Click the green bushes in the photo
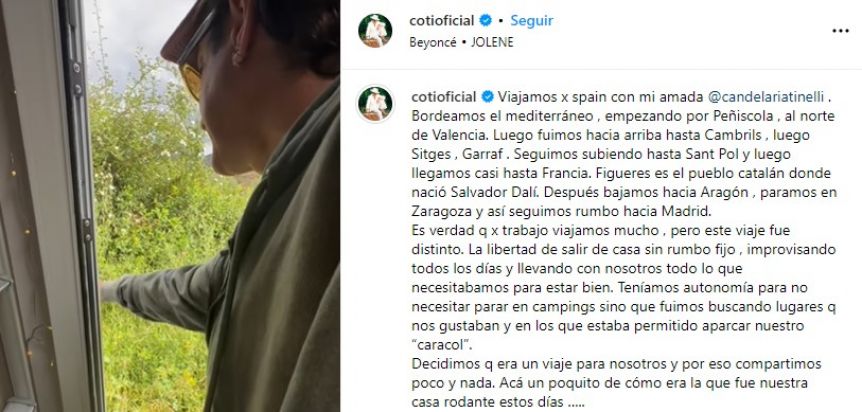Screen dimensions: 862x412 pos(159,220)
